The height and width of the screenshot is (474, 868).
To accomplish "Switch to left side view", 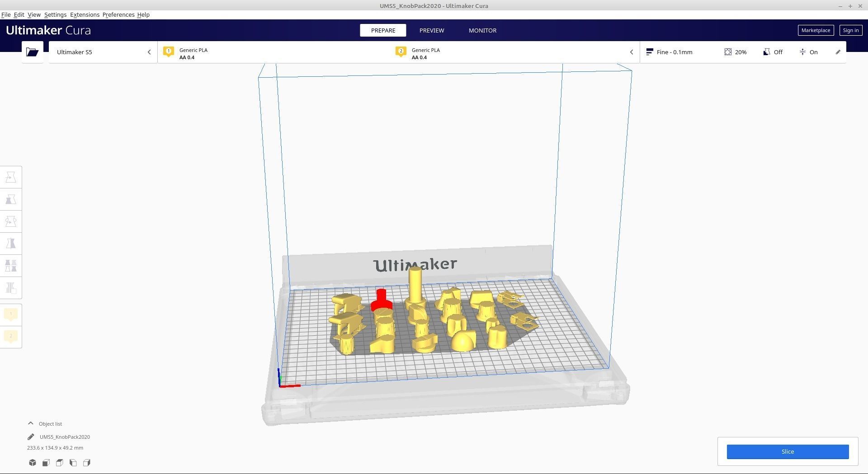I will coord(73,463).
